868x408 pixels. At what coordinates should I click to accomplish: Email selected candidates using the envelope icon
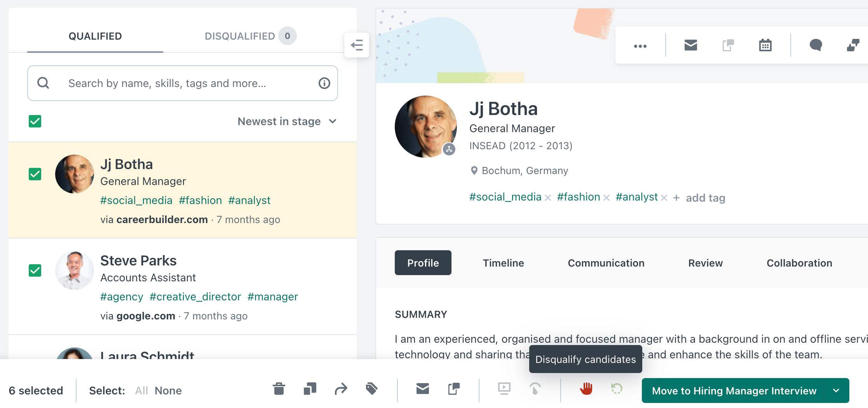tap(422, 389)
